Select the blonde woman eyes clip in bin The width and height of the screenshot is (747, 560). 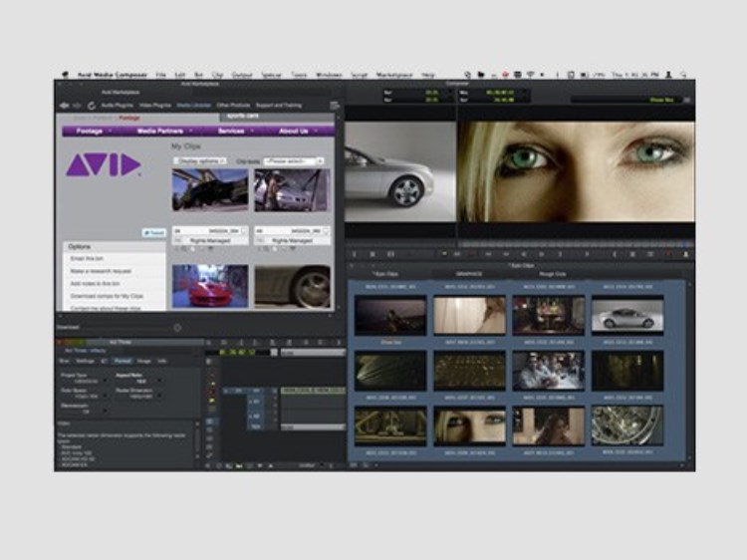tap(470, 426)
